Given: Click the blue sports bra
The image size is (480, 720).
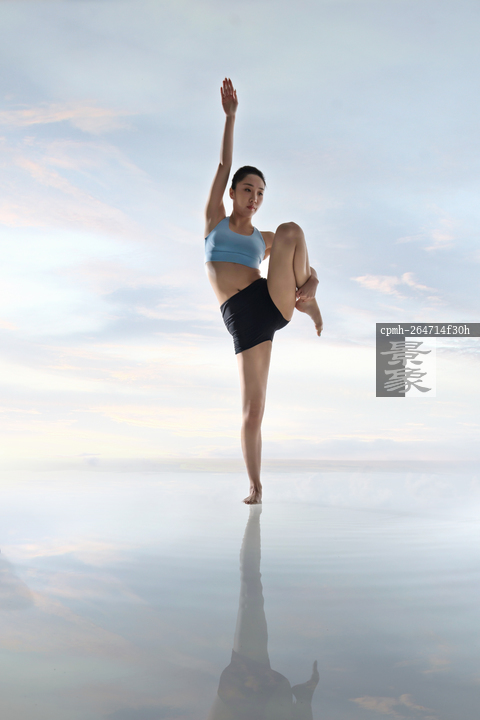Looking at the screenshot, I should 235,244.
